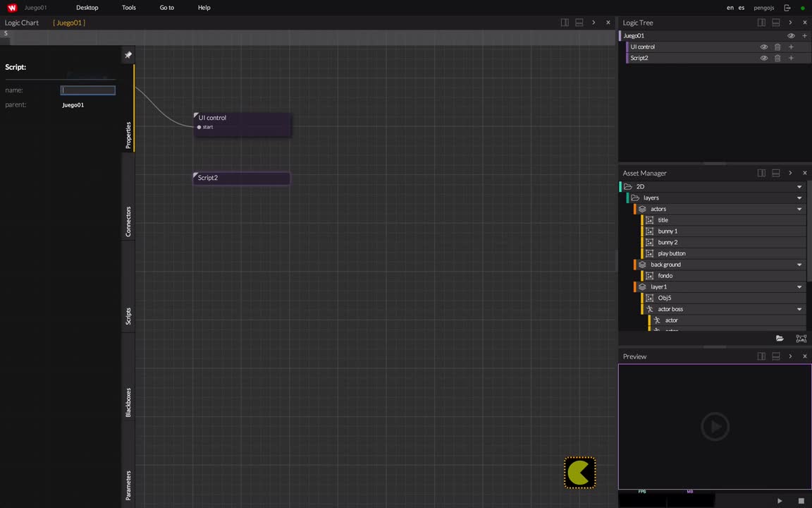Open folder icon in Asset Manager footer
The width and height of the screenshot is (812, 508).
[780, 338]
